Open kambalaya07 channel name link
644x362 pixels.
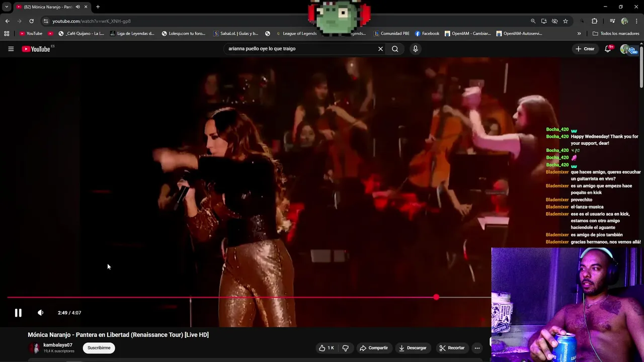point(58,345)
